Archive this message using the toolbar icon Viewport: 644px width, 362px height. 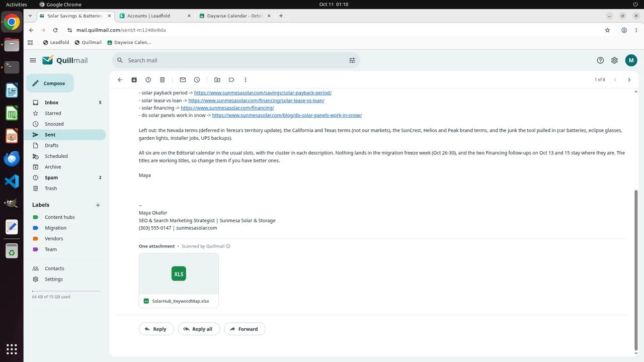(x=134, y=80)
